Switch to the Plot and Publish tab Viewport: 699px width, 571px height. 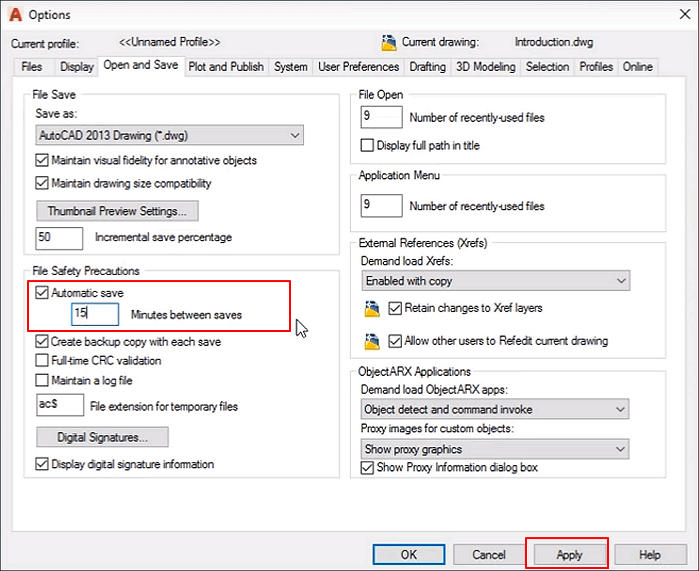click(226, 67)
